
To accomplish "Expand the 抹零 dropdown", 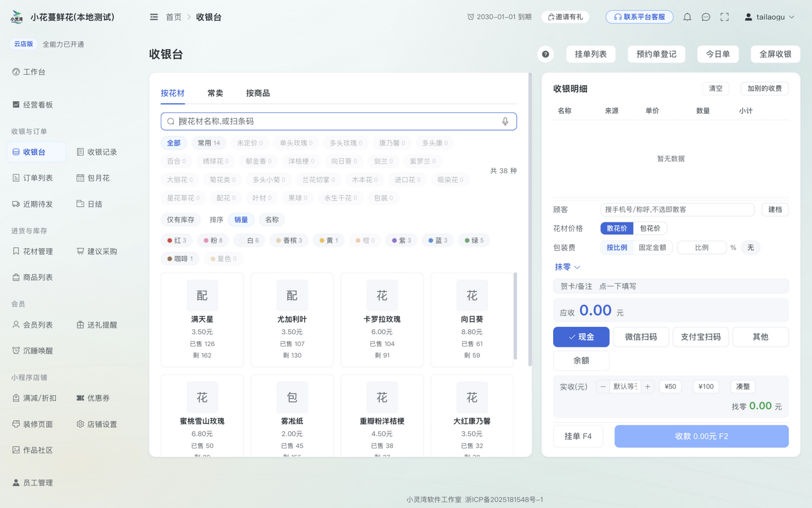I will pos(567,267).
